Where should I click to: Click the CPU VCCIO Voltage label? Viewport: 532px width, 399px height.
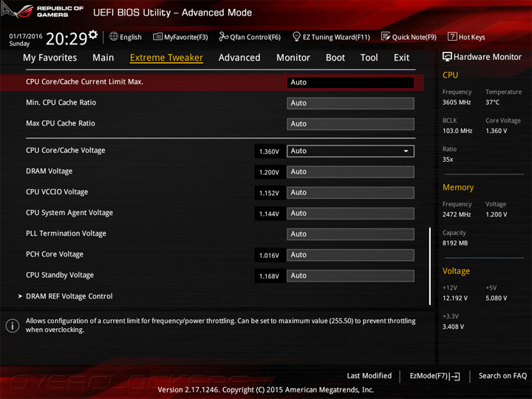coord(57,192)
